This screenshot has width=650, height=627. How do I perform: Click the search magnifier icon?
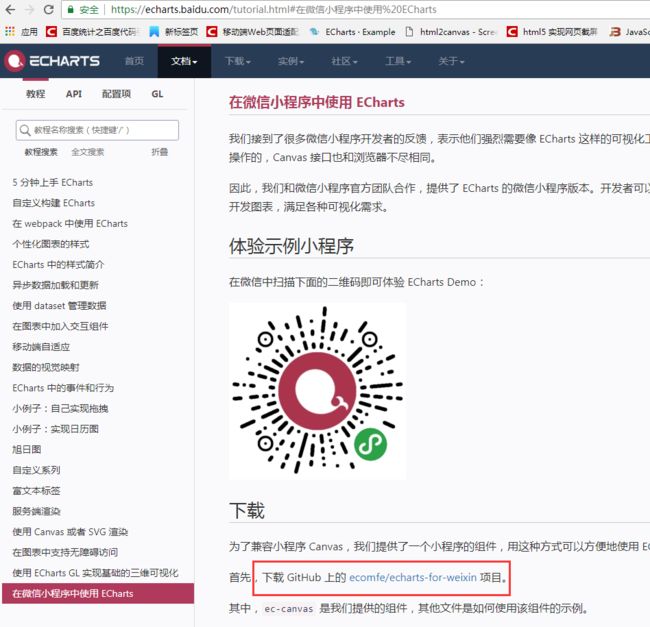tap(25, 130)
